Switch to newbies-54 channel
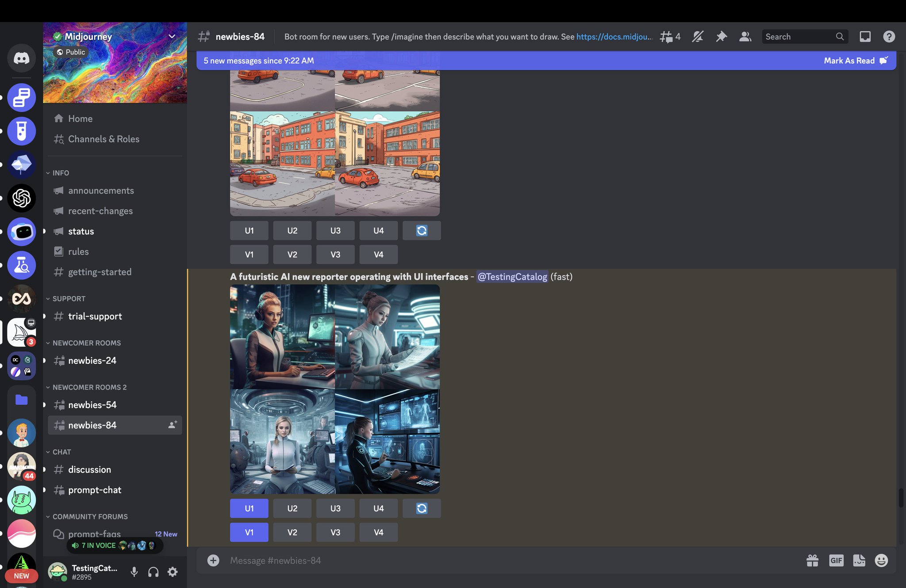906x588 pixels. pos(115,405)
